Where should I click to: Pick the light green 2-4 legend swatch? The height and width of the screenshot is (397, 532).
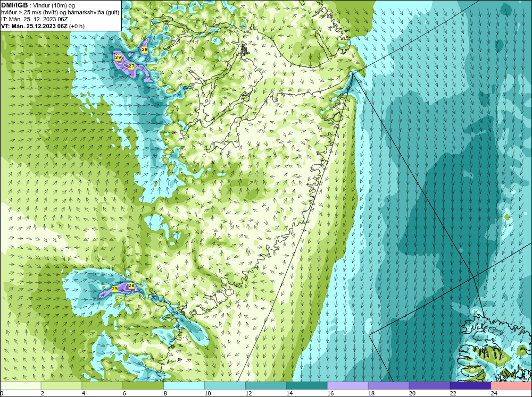pyautogui.click(x=61, y=385)
